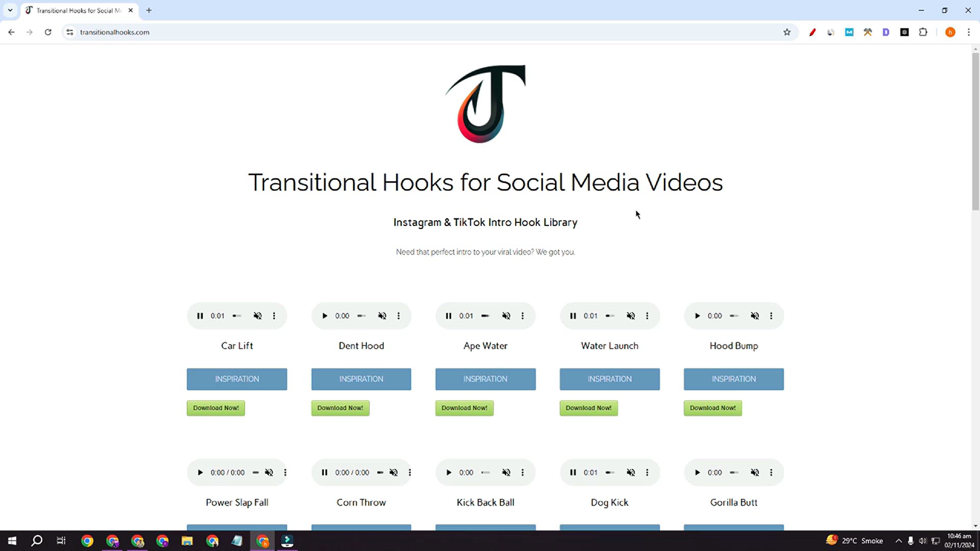
Task: Play the Power Slap Fall clip
Action: pyautogui.click(x=200, y=472)
